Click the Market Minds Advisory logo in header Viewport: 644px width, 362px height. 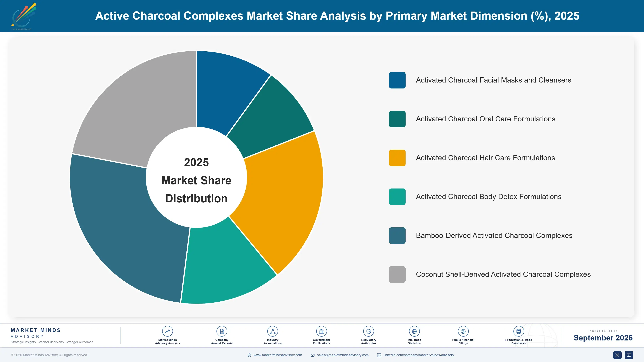coord(23,16)
